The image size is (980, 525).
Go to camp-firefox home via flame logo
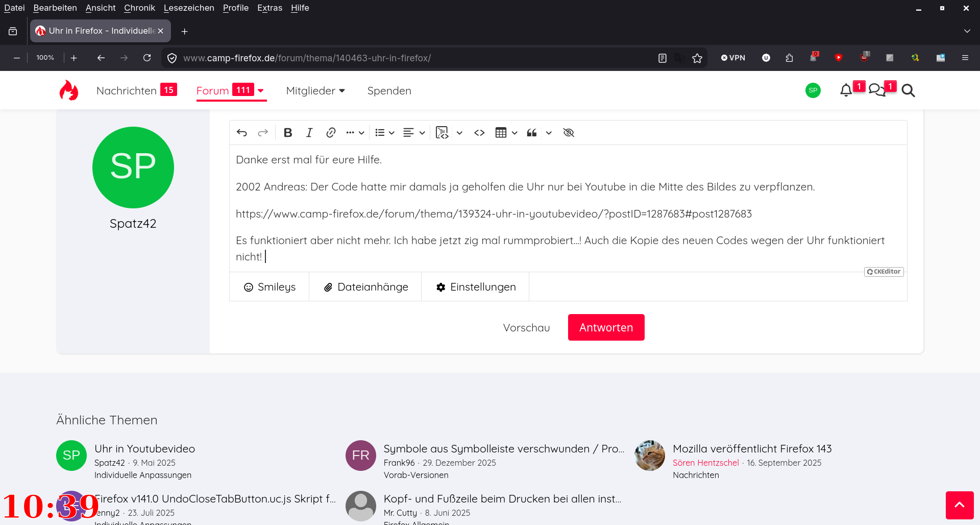[69, 90]
